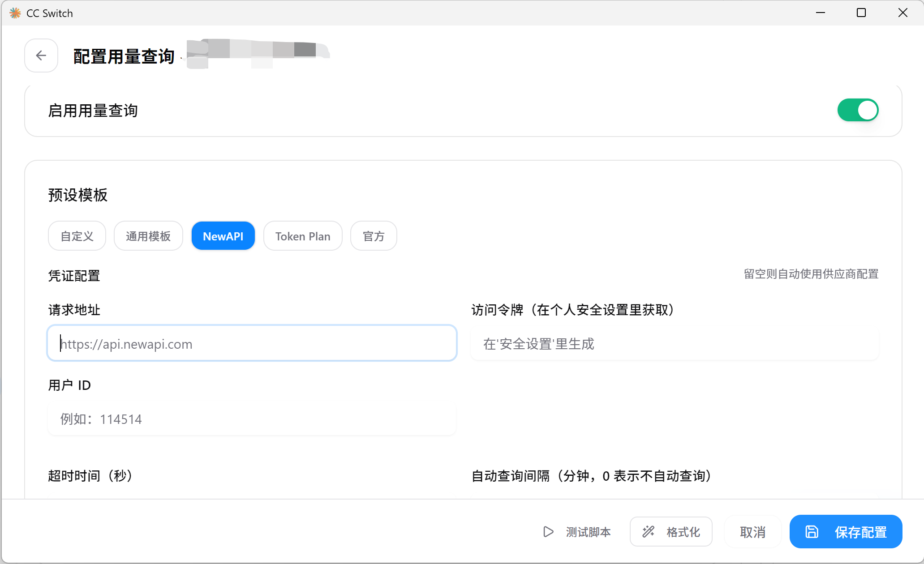The width and height of the screenshot is (924, 564).
Task: Click the play icon beside 测试脚本
Action: [548, 532]
